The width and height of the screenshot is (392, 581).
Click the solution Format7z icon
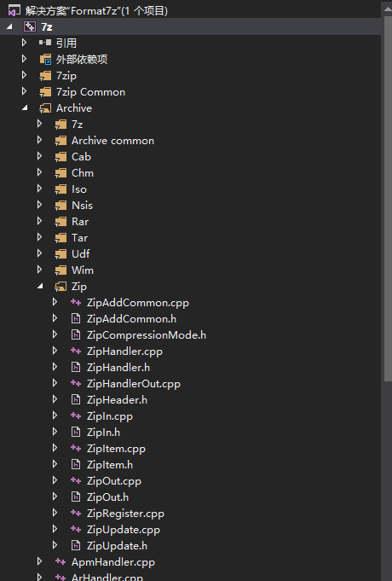[x=14, y=11]
